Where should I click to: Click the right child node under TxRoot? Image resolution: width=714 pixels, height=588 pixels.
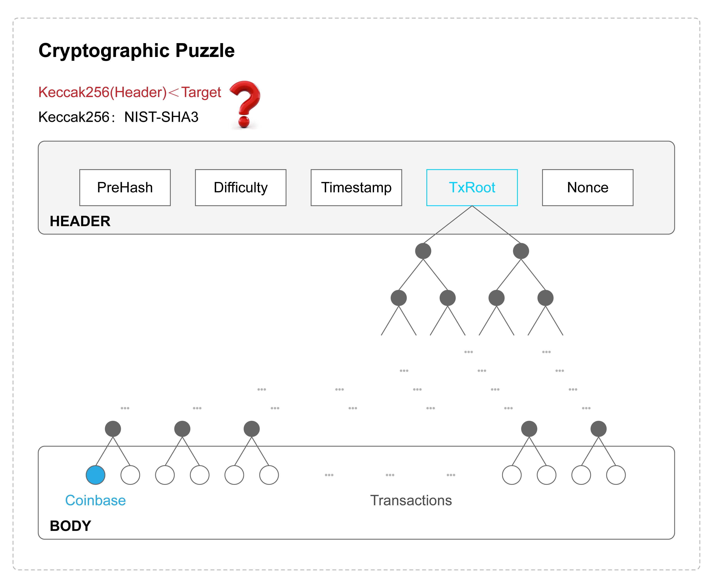pyautogui.click(x=521, y=251)
